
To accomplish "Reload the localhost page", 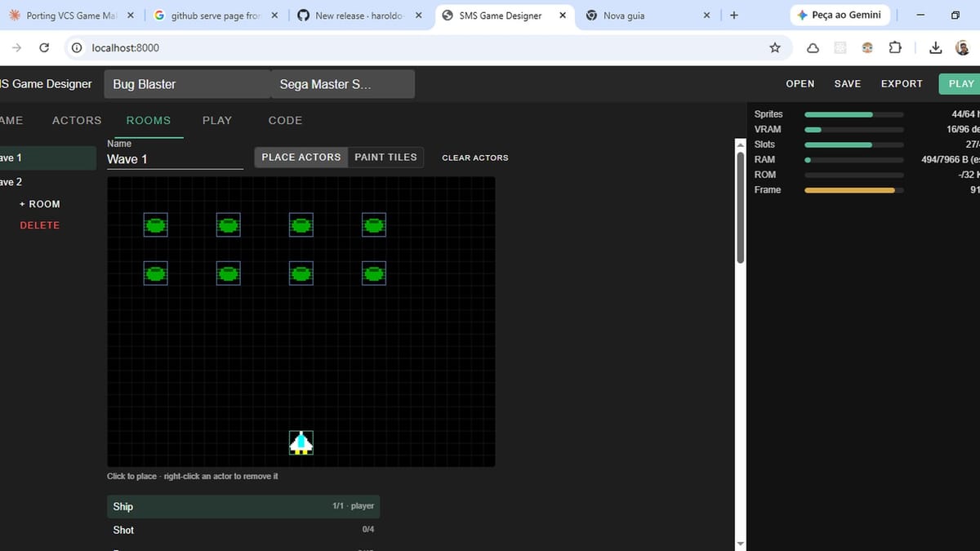I will [44, 48].
